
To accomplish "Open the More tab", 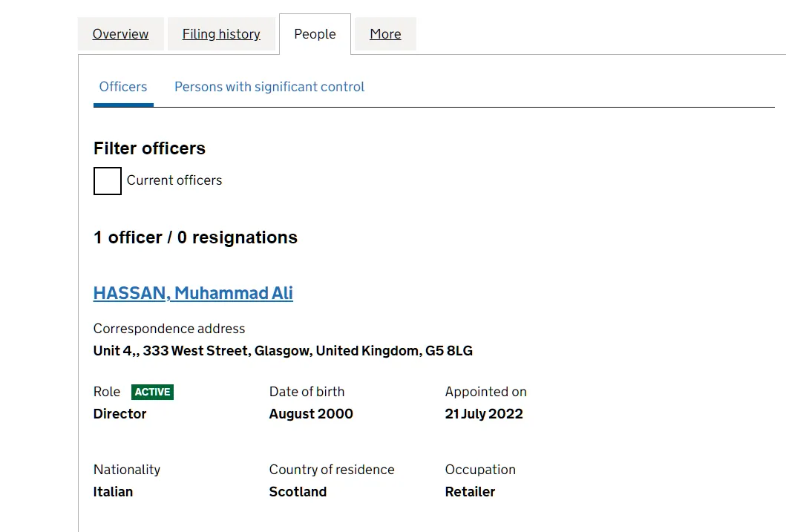I will (385, 34).
